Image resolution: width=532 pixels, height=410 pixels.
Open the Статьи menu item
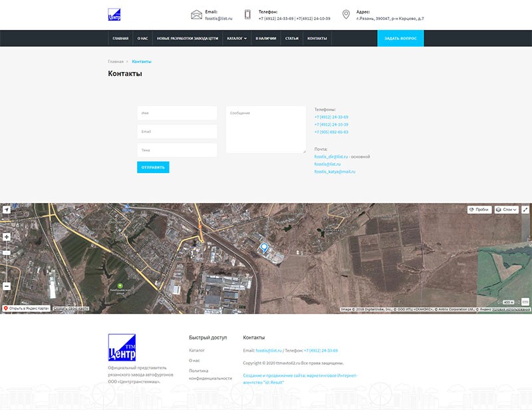[292, 39]
